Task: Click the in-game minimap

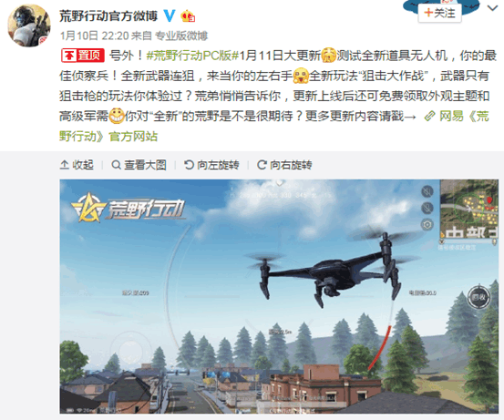Action: [469, 209]
